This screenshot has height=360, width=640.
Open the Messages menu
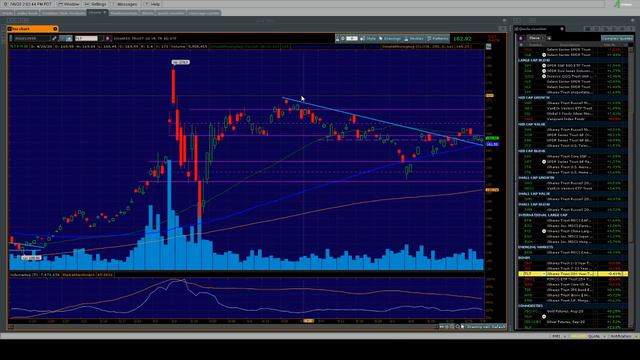[125, 4]
